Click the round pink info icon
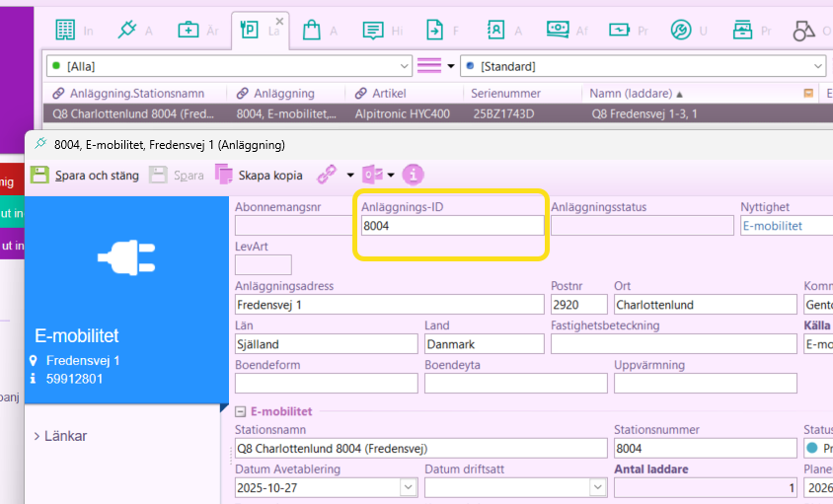Viewport: 833px width, 504px height. click(413, 175)
